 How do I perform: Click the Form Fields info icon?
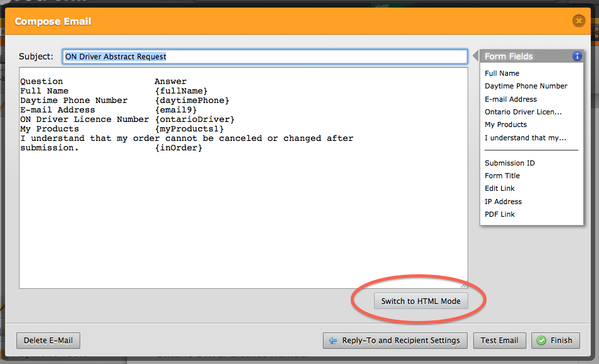click(x=577, y=56)
